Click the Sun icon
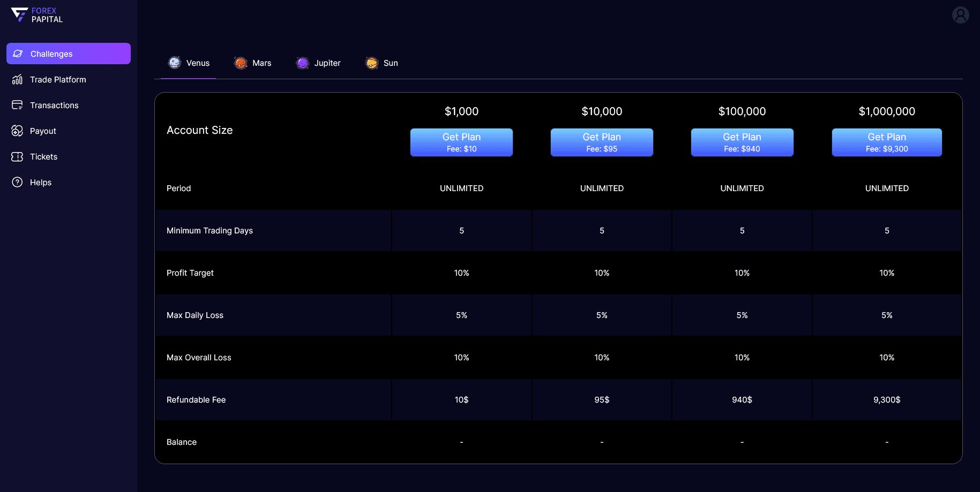 coord(372,63)
